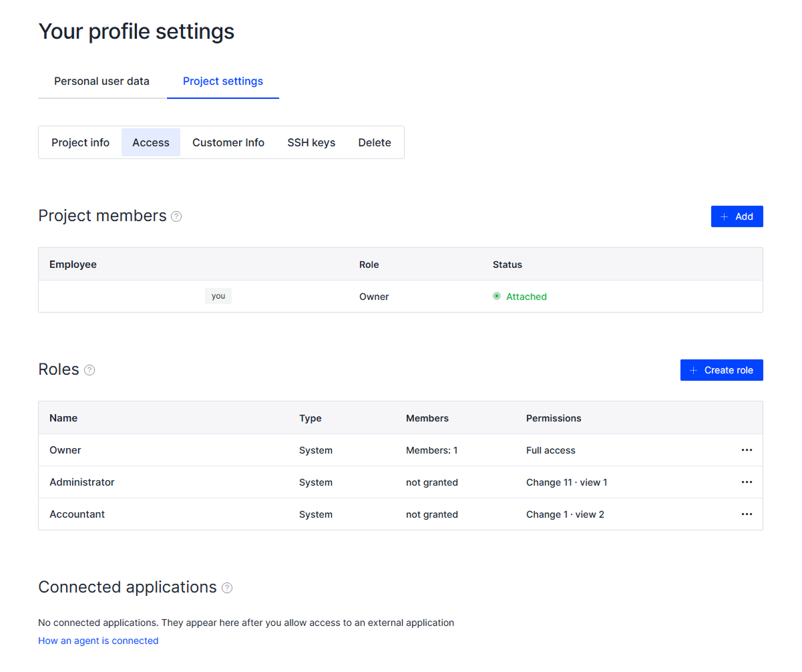Click 'Full access' permission text
This screenshot has width=802, height=672.
(x=551, y=450)
